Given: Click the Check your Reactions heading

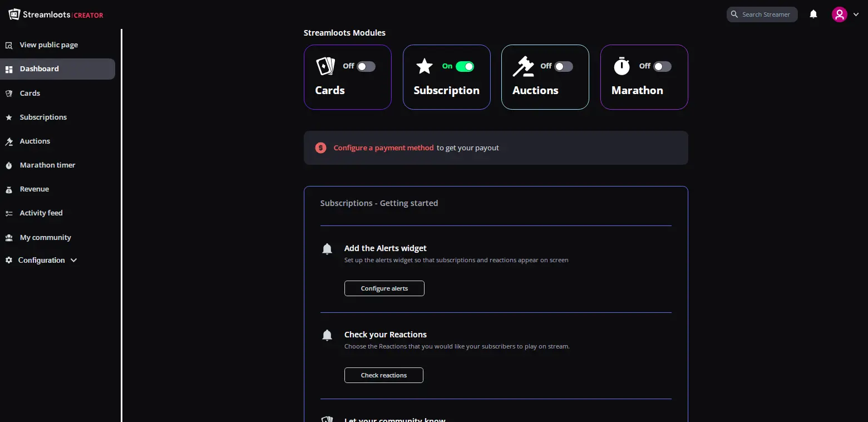Looking at the screenshot, I should click(x=386, y=335).
